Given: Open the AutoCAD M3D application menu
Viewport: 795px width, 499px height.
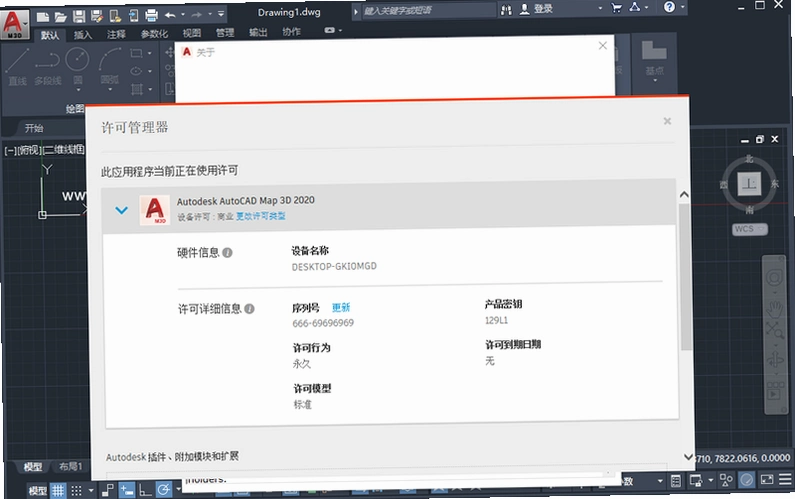Looking at the screenshot, I should (14, 24).
